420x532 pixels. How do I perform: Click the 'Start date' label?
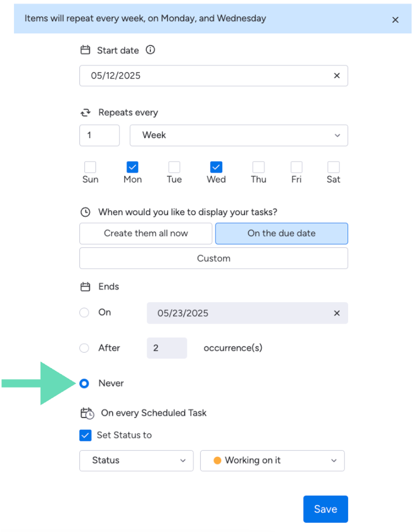point(118,50)
